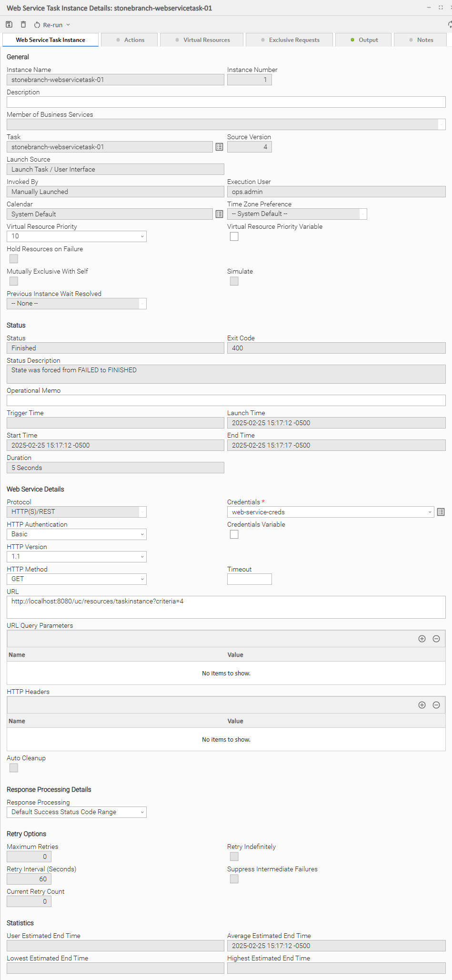Image resolution: width=452 pixels, height=980 pixels.
Task: Expand the HTTP Method dropdown
Action: tap(77, 579)
